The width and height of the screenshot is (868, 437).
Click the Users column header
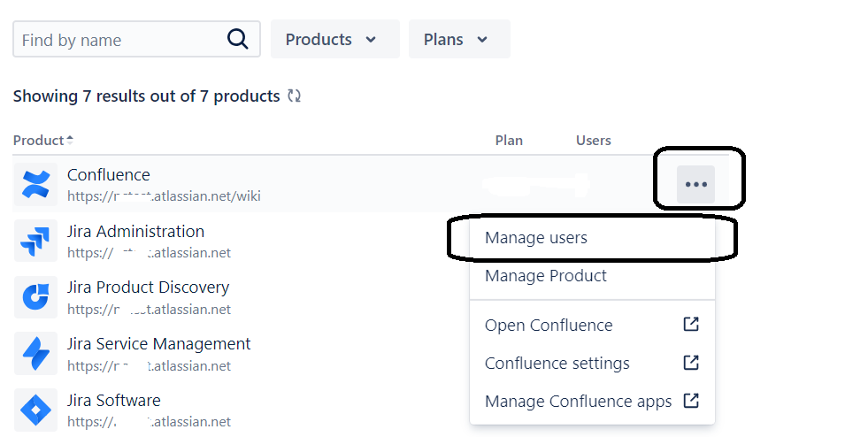tap(594, 141)
